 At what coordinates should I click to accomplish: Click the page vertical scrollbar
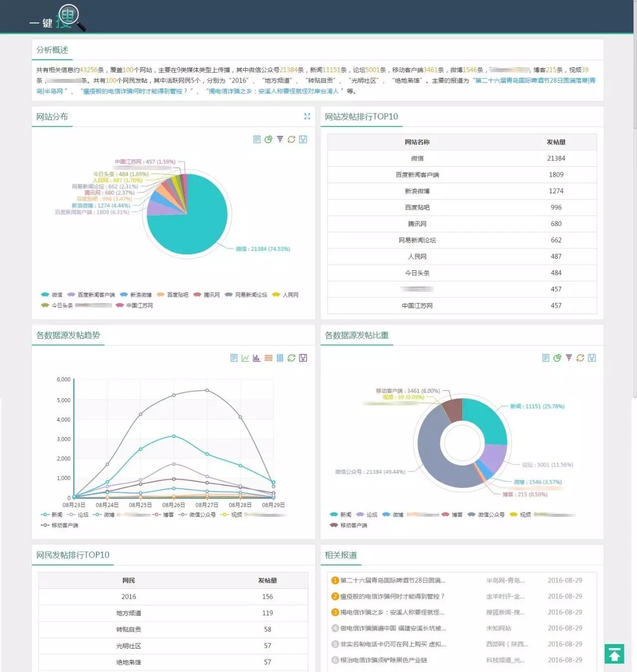pos(635,199)
